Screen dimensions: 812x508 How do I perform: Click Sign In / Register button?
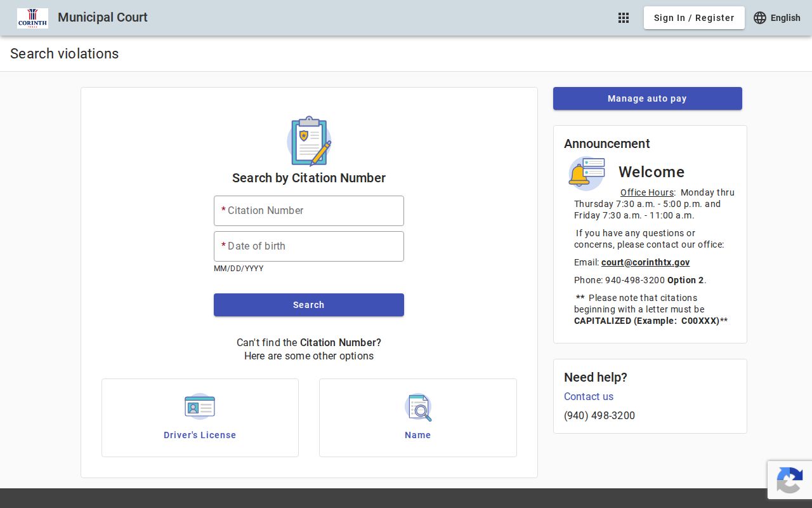694,18
